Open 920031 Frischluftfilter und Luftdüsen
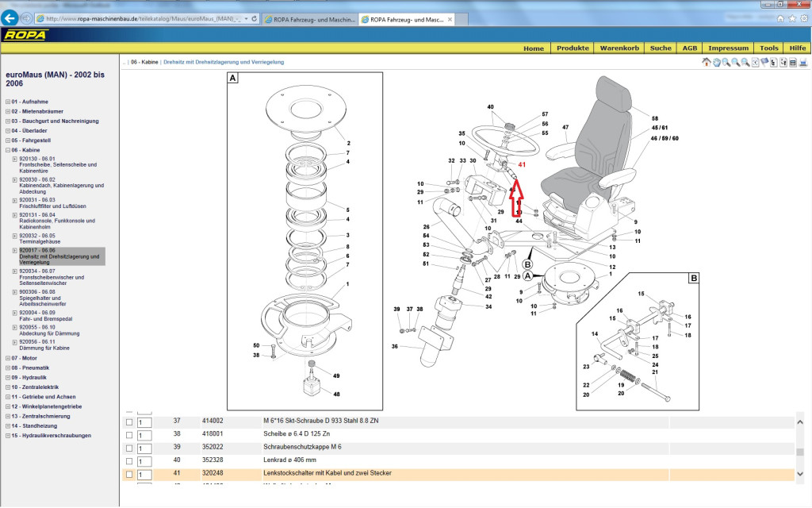The image size is (812, 508). (53, 203)
